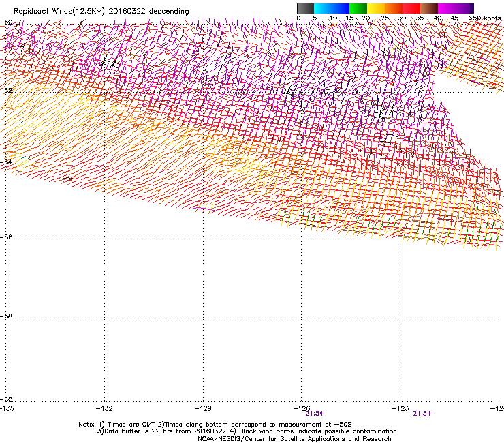This screenshot has width=504, height=443.
Task: Click the -58 latitude axis label
Action: coord(6,316)
